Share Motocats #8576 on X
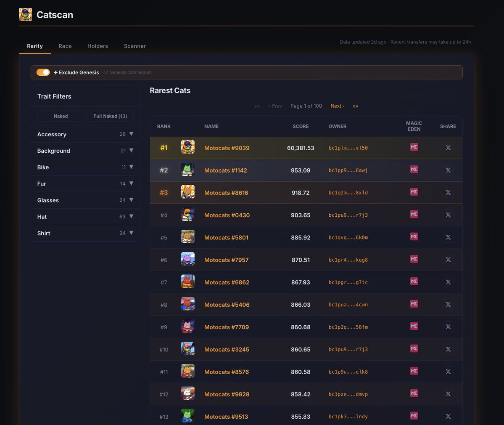 [x=448, y=372]
